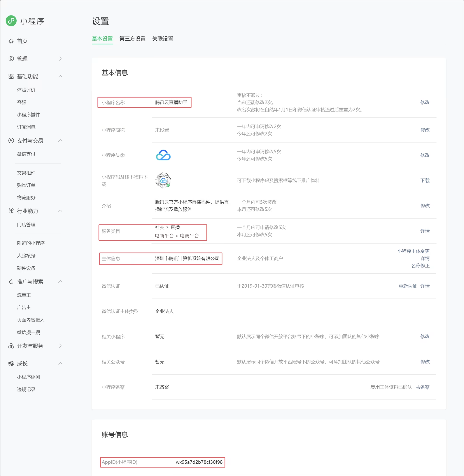Click 下载 link for mini program code

[x=425, y=181]
